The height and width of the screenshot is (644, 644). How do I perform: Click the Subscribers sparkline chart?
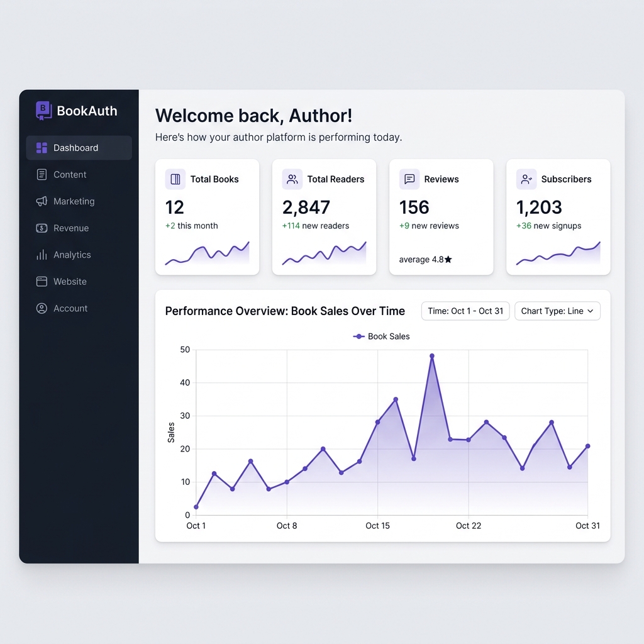pyautogui.click(x=558, y=253)
